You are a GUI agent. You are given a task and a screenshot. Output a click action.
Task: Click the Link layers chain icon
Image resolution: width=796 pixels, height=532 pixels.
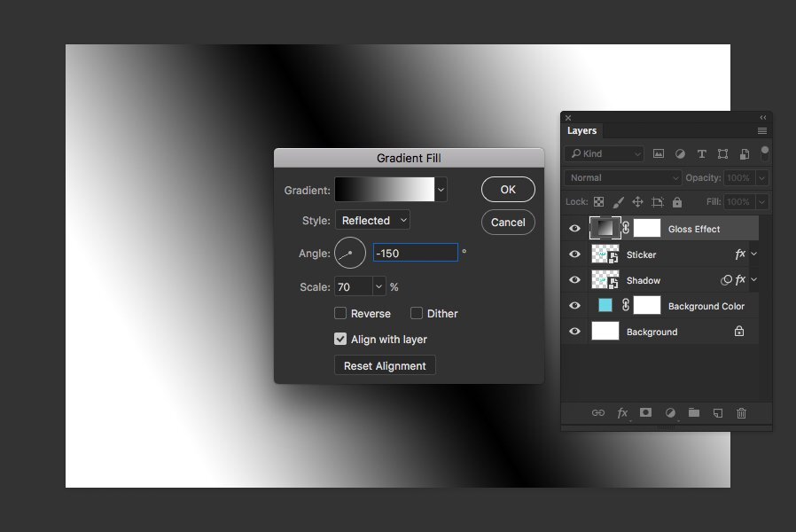(x=598, y=412)
